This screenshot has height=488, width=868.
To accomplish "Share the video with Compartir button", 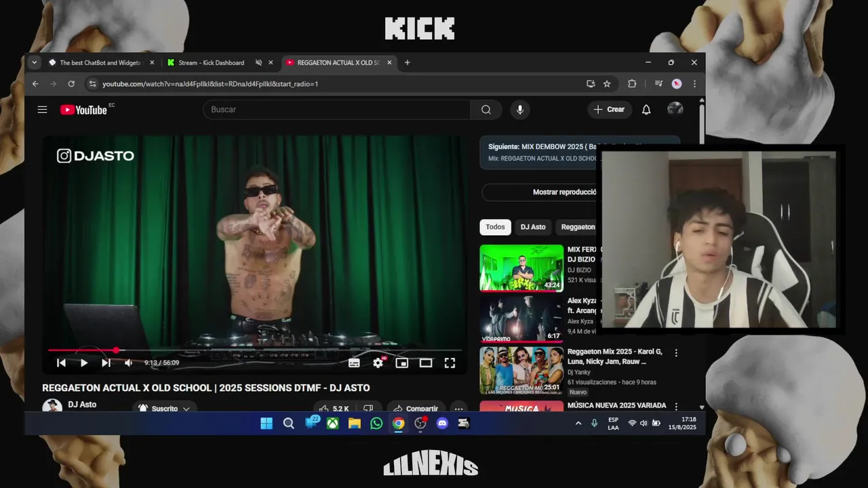I will [x=415, y=409].
